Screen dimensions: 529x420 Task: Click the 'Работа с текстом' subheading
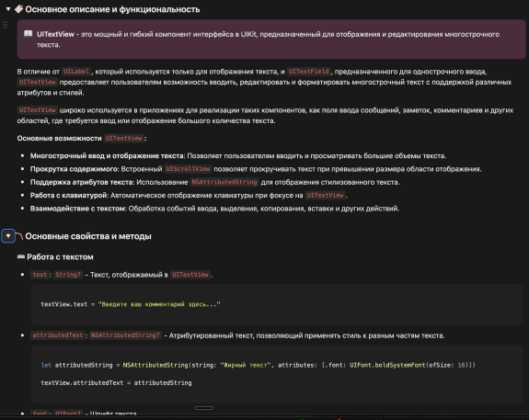click(60, 256)
